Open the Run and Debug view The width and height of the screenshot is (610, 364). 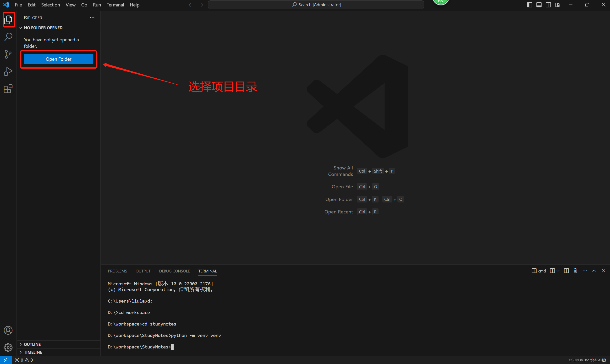8,71
